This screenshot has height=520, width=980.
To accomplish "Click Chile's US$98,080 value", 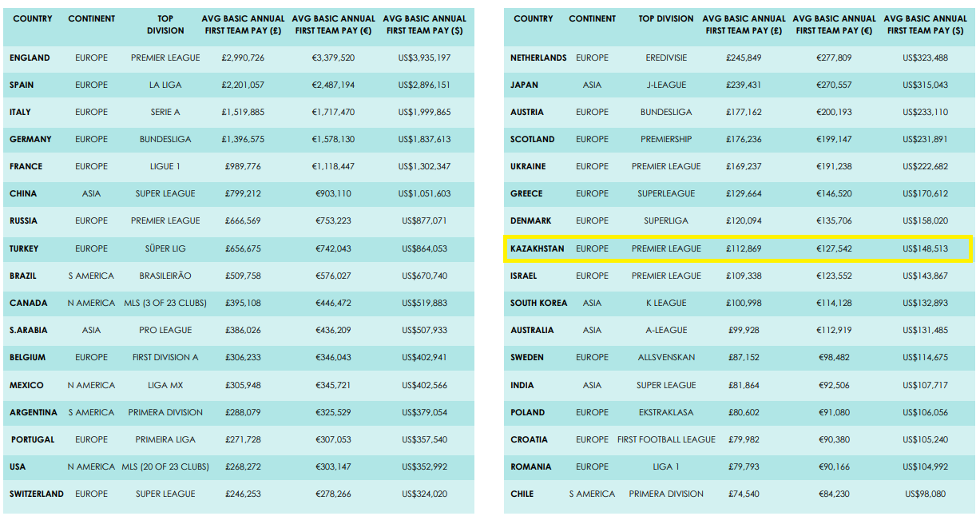I will pyautogui.click(x=925, y=494).
